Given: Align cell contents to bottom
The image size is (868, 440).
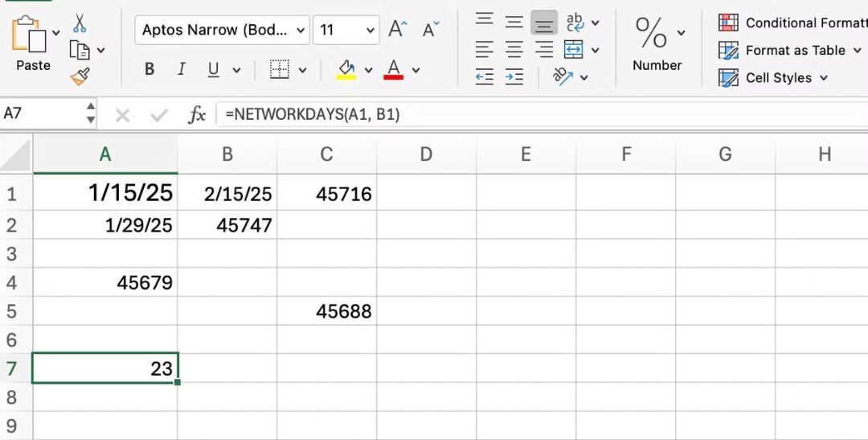Looking at the screenshot, I should coord(544,23).
